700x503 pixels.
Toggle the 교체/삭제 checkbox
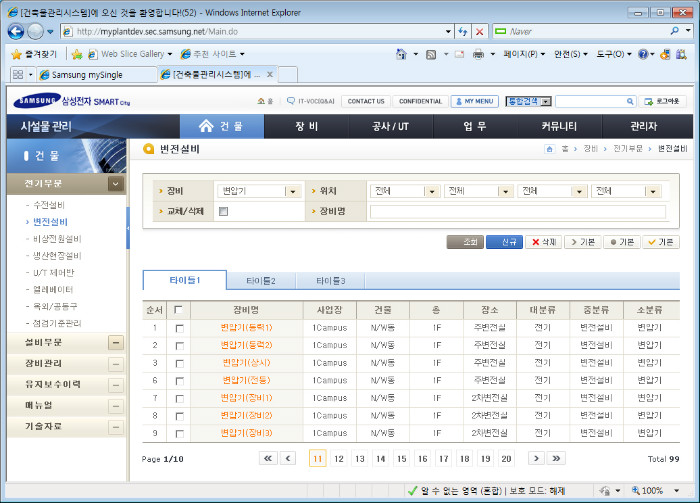click(x=223, y=211)
